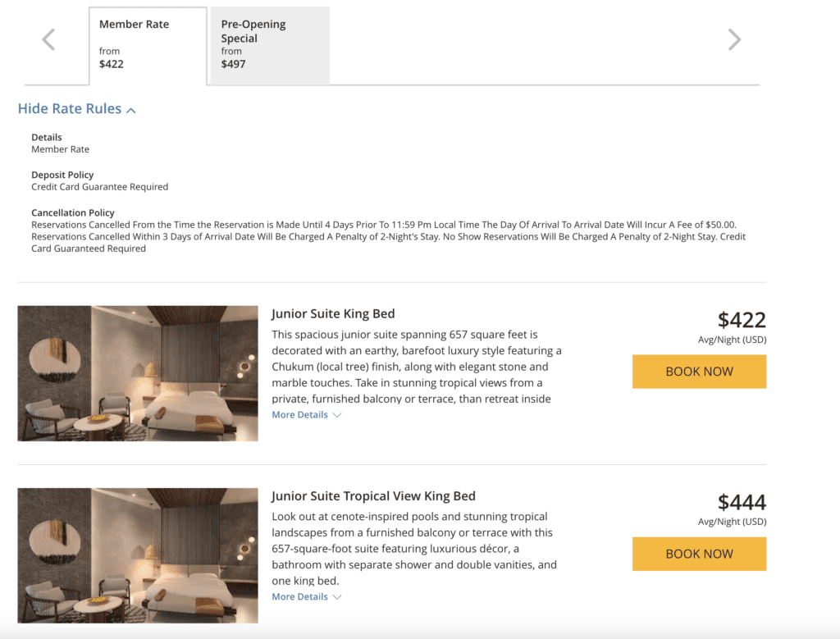Expand More Details for Junior Suite King Bed

[299, 414]
